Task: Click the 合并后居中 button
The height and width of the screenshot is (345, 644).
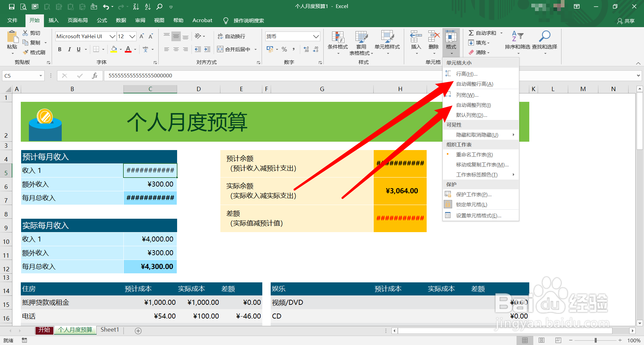Action: click(x=235, y=49)
